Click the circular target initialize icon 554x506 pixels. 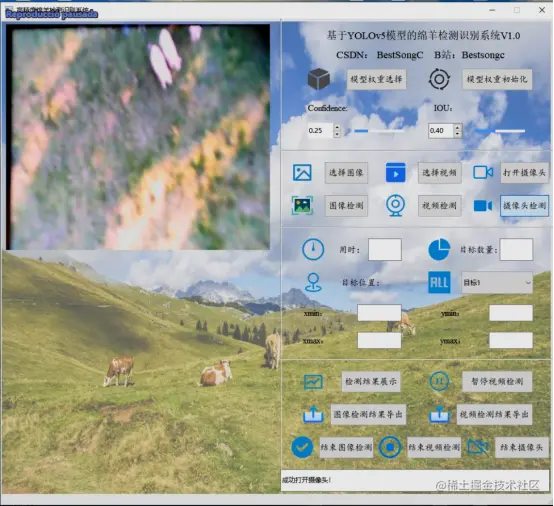[439, 79]
